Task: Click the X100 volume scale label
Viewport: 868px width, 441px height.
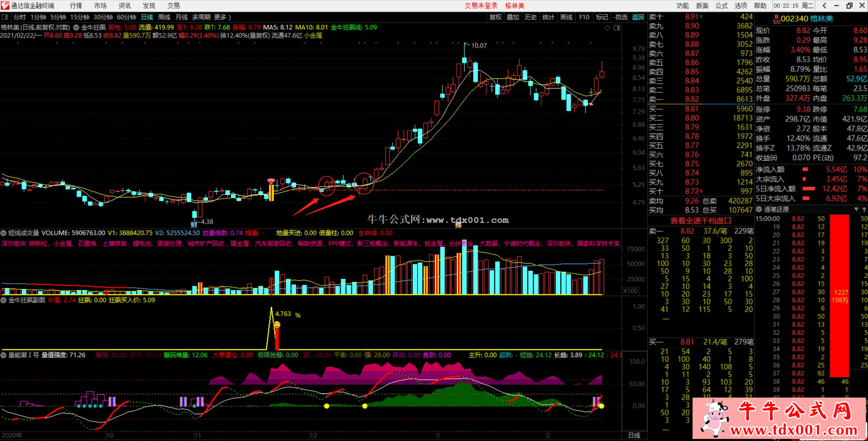Action: point(630,291)
